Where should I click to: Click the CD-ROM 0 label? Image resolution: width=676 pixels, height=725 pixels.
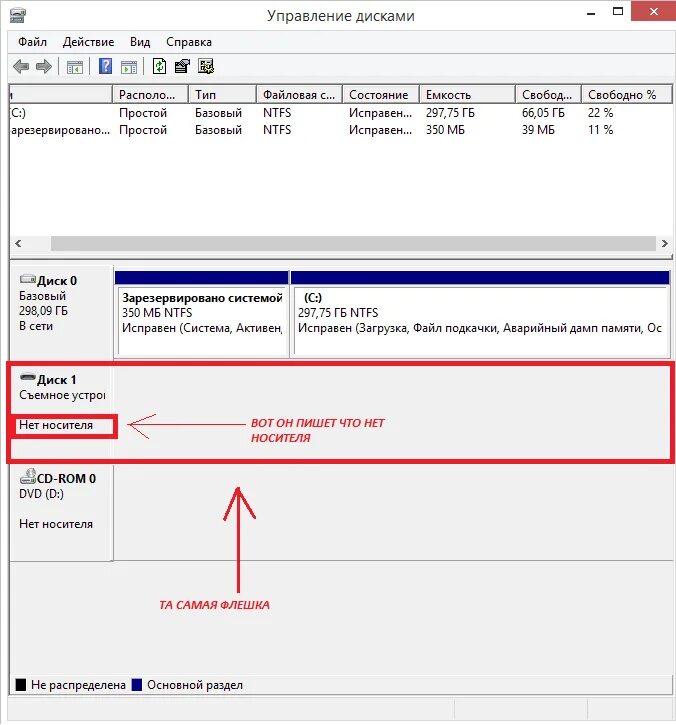tap(66, 479)
